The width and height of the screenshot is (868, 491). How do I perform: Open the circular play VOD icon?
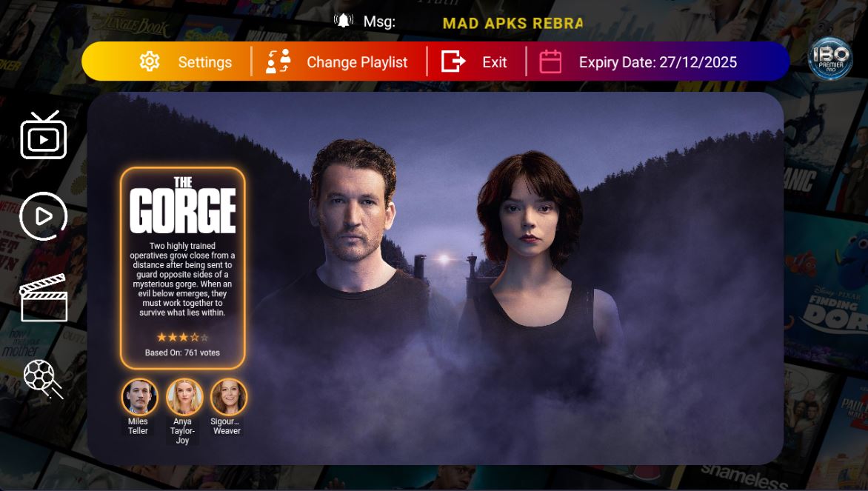[43, 216]
